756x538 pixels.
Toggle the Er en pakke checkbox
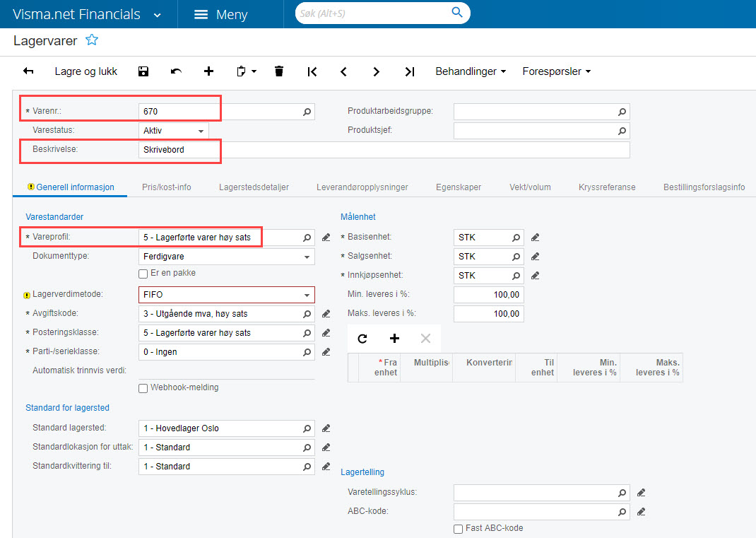(143, 274)
